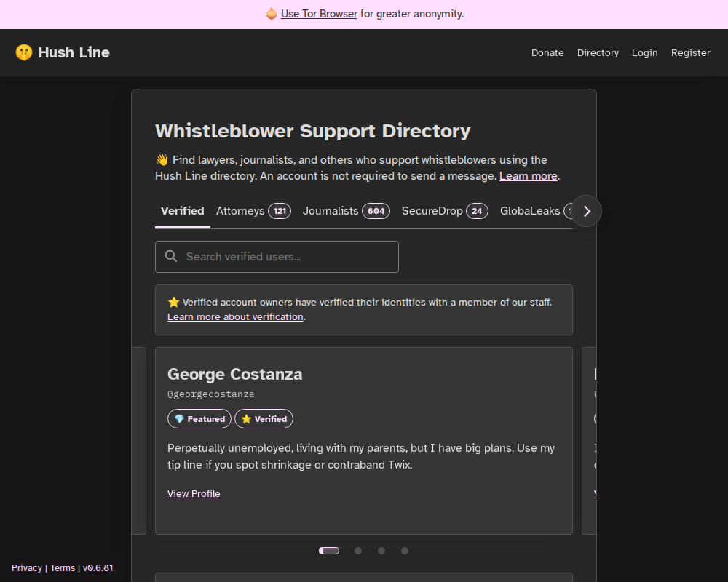
Task: Open the Donate page
Action: 547,53
